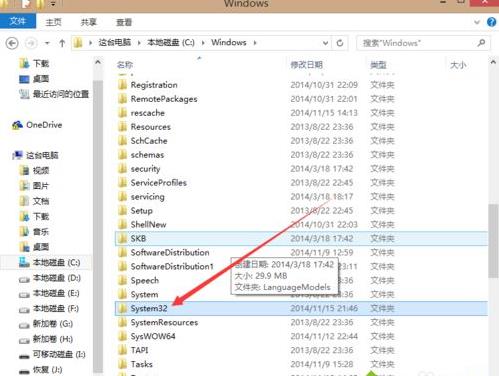Open the 文件 ribbon tab
Screen dimensions: 499x376
click(18, 22)
